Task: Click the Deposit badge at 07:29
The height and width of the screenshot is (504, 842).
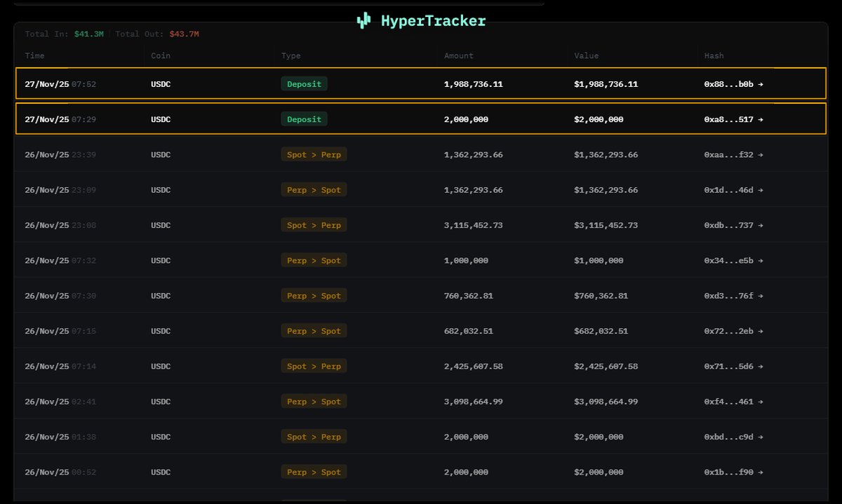Action: tap(304, 120)
